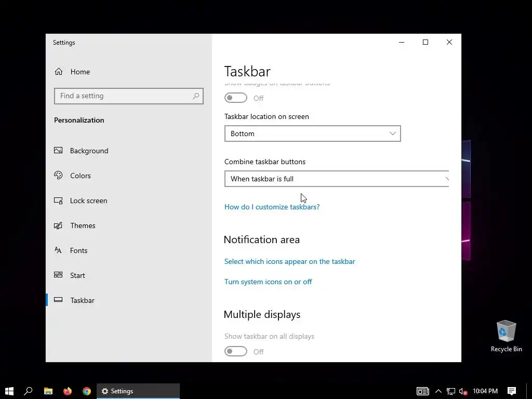
Task: Click the Notification area heading
Action: click(x=262, y=240)
